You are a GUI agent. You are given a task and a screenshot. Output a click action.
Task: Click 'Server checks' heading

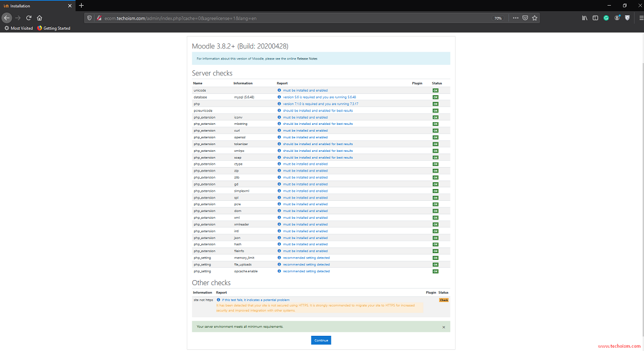[x=212, y=73]
